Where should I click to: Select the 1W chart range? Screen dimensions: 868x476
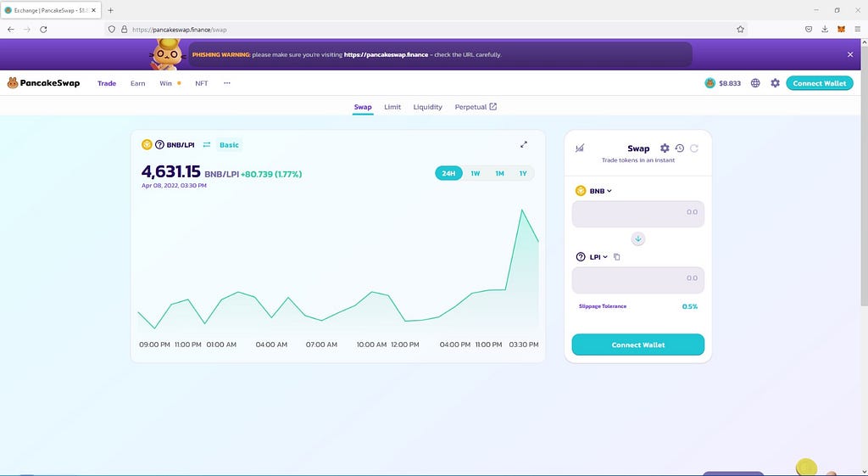[x=475, y=173]
